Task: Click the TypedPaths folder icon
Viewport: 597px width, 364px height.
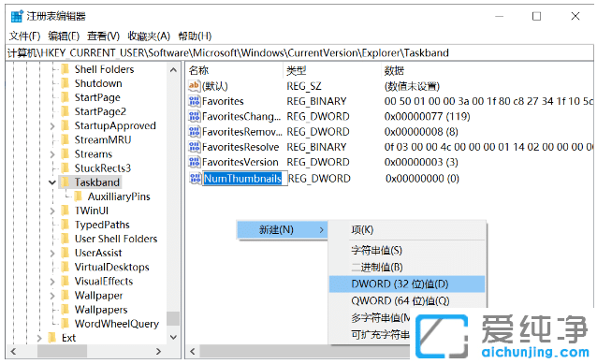Action: pyautogui.click(x=66, y=225)
